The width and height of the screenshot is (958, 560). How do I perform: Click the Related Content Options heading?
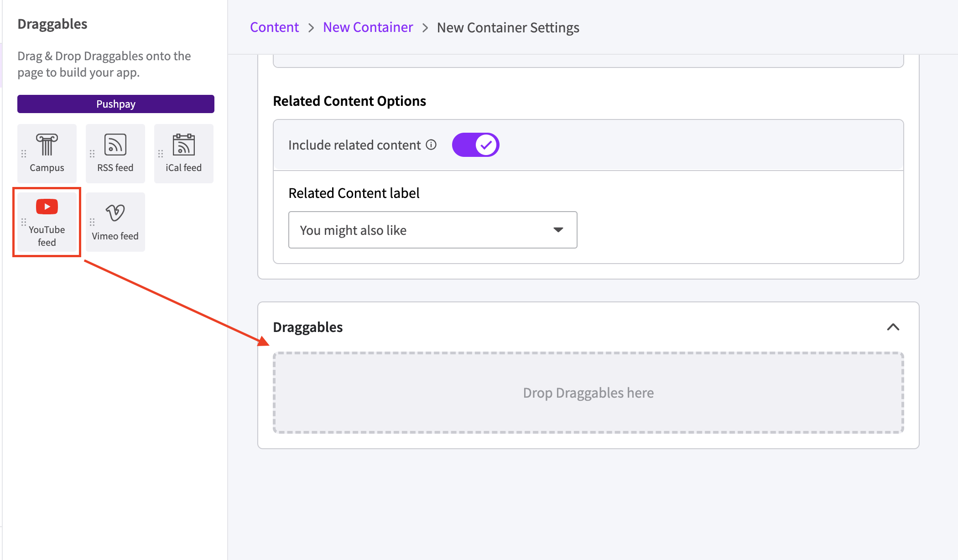(349, 101)
